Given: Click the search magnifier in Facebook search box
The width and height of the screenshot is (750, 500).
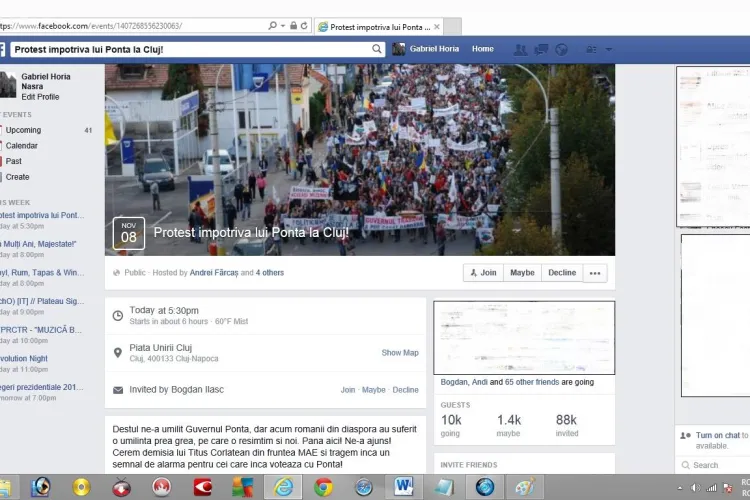Looking at the screenshot, I should [x=377, y=49].
